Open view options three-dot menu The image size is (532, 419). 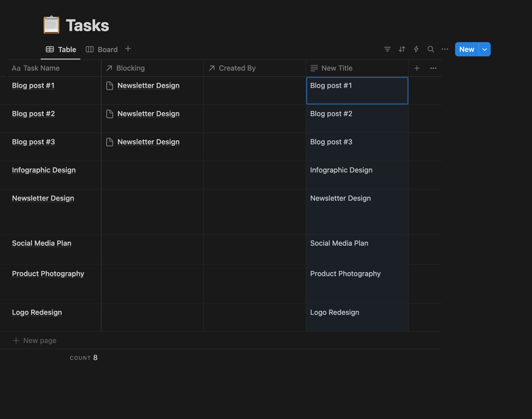[445, 49]
